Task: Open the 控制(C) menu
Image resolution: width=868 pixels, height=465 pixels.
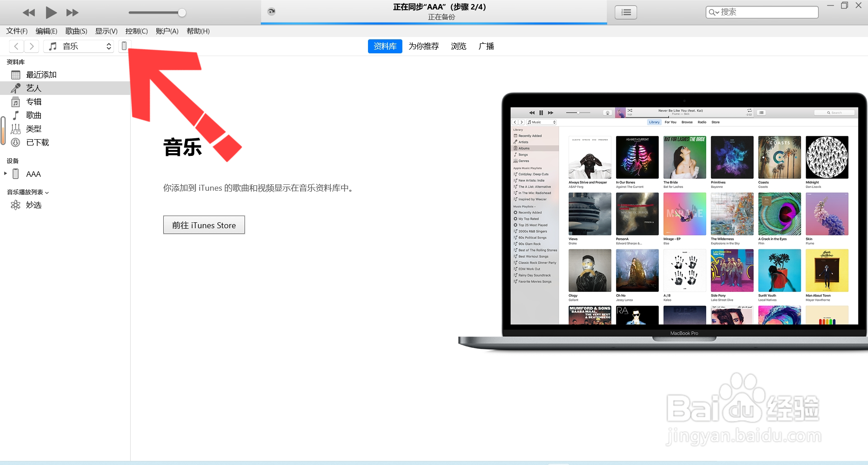Action: click(137, 31)
